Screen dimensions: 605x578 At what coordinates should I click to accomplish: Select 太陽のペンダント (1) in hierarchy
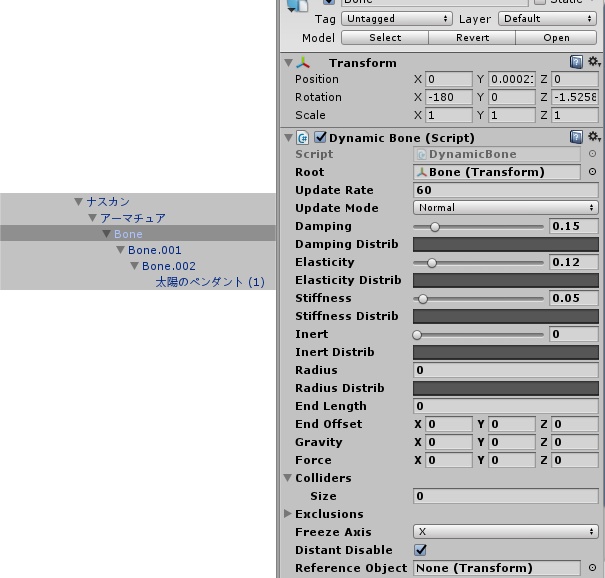[x=210, y=282]
